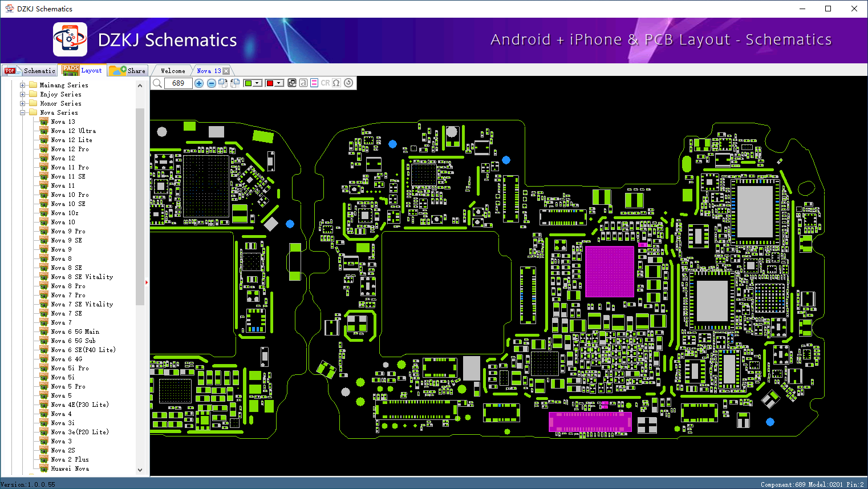Screen dimensions: 868x489
Task: Open the green color dropdown arrow
Action: tap(258, 83)
